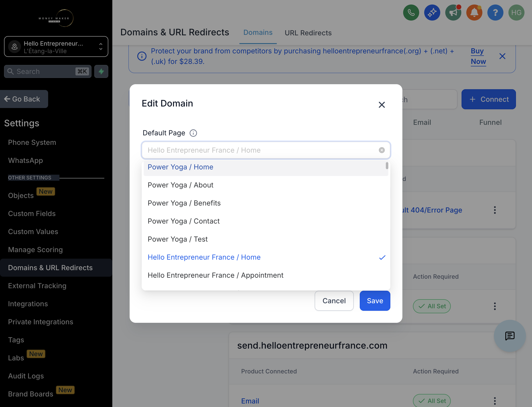Click the Connect domain button

tap(489, 99)
